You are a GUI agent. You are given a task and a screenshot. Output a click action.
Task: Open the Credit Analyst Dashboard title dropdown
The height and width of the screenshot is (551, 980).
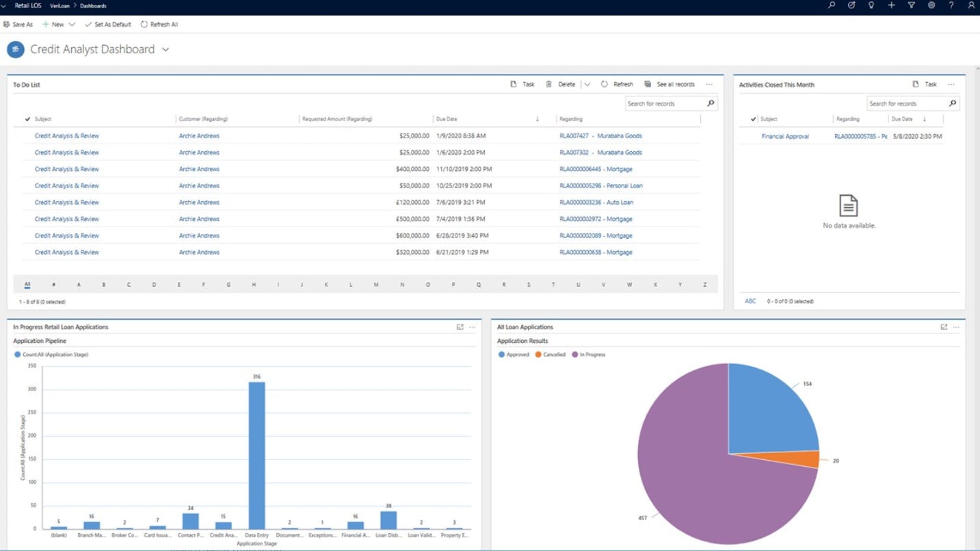[165, 49]
